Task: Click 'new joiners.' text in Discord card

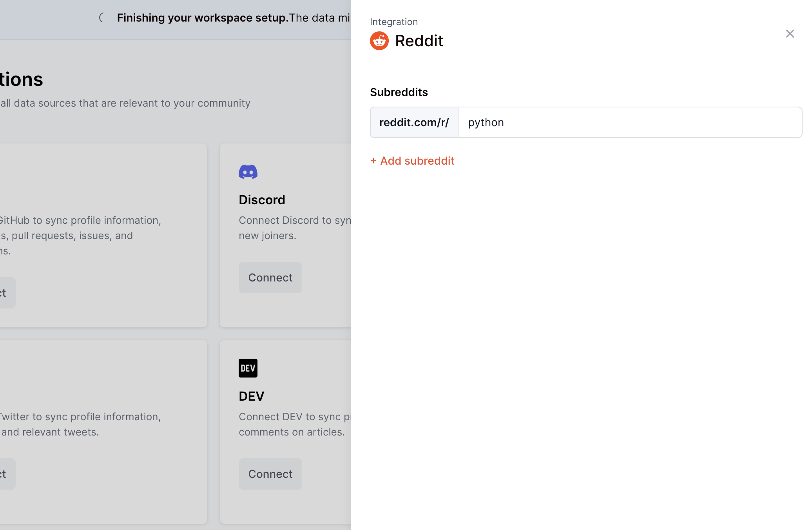Action: pos(268,236)
